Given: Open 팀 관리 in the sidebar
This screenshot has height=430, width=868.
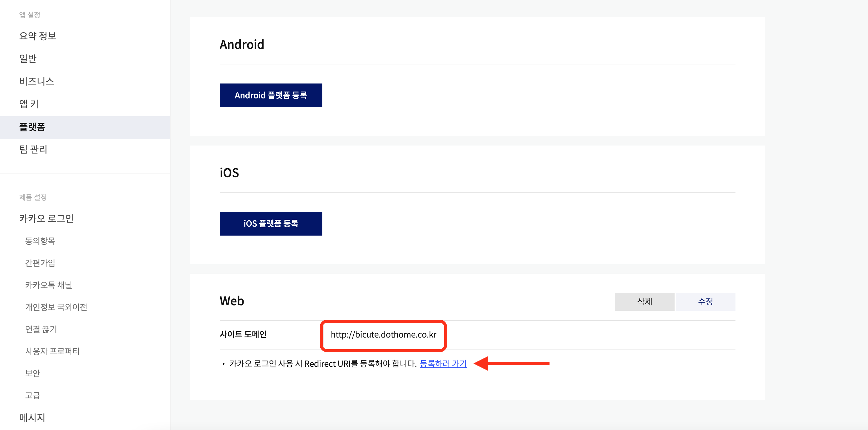Looking at the screenshot, I should 33,149.
